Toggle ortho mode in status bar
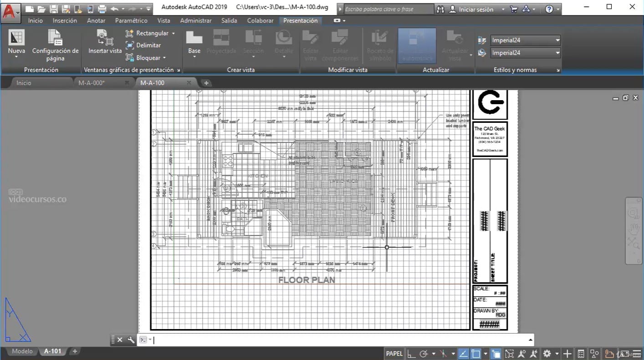Viewport: 644px width, 360px height. (411, 353)
